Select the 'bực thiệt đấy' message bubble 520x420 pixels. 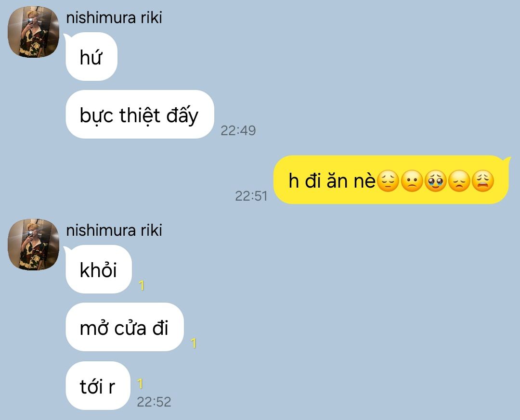coord(140,115)
